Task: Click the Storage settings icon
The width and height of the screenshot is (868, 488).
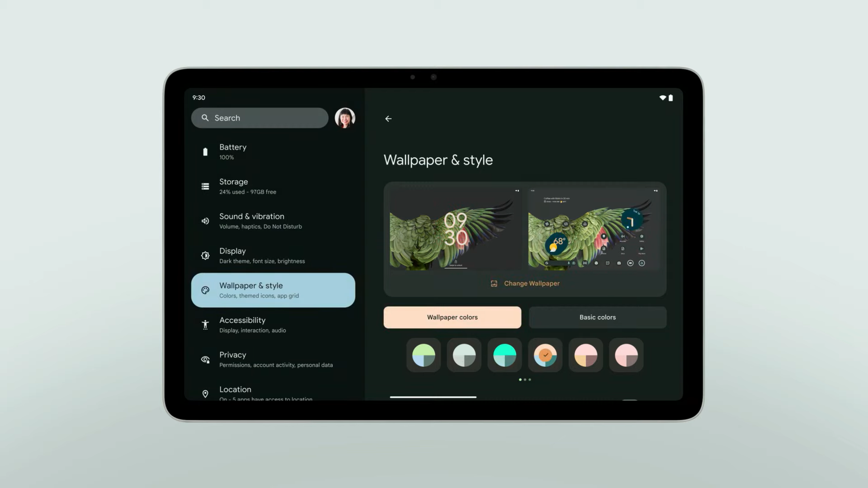Action: [x=204, y=186]
